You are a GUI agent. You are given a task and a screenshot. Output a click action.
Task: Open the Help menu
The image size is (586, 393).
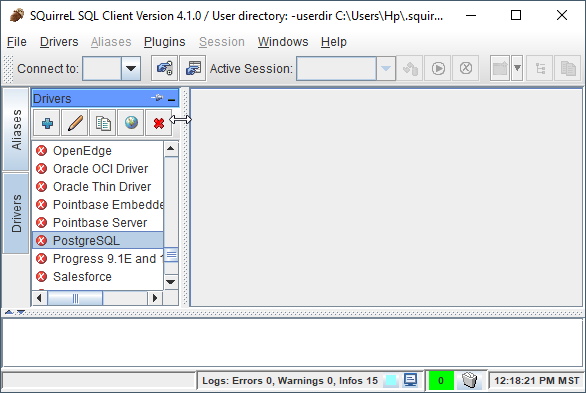click(x=334, y=42)
